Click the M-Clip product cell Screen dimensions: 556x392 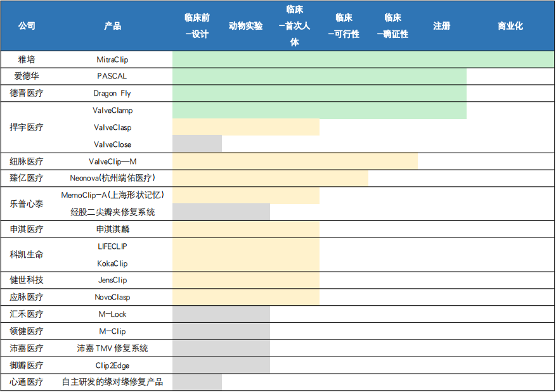pyautogui.click(x=112, y=331)
